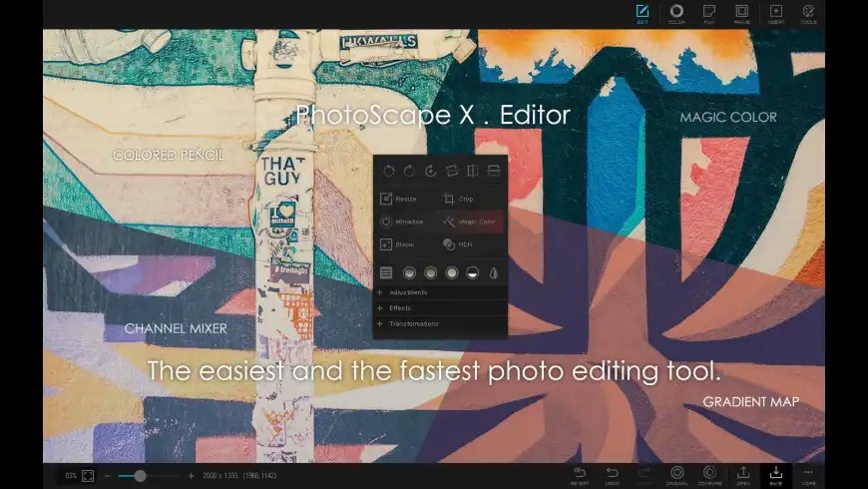Click the first gray circle filter icon
The width and height of the screenshot is (868, 489).
point(409,272)
